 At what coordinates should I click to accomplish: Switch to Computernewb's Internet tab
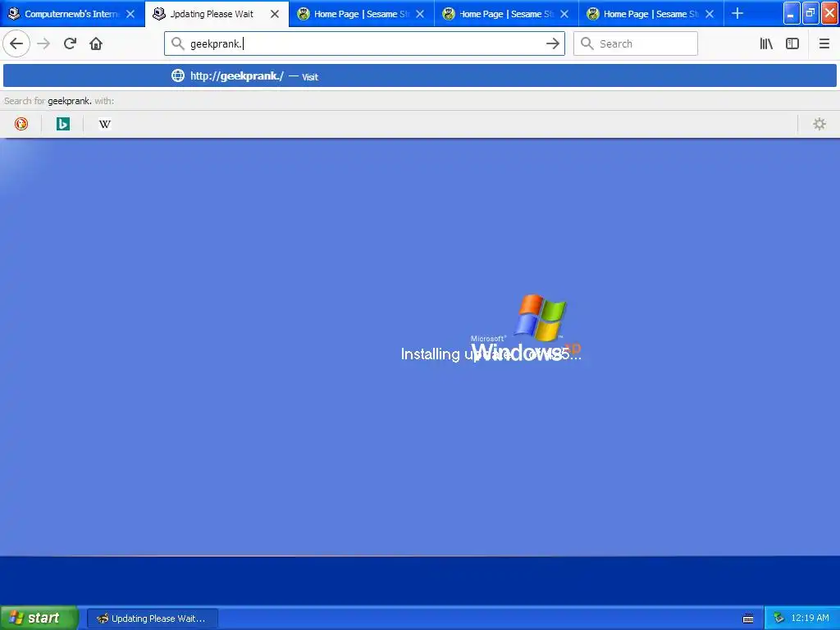click(72, 14)
